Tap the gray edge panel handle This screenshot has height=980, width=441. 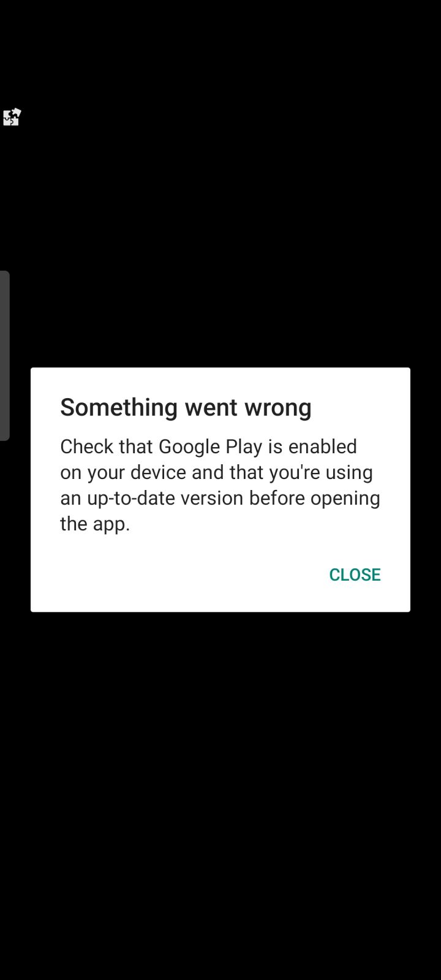(4, 356)
